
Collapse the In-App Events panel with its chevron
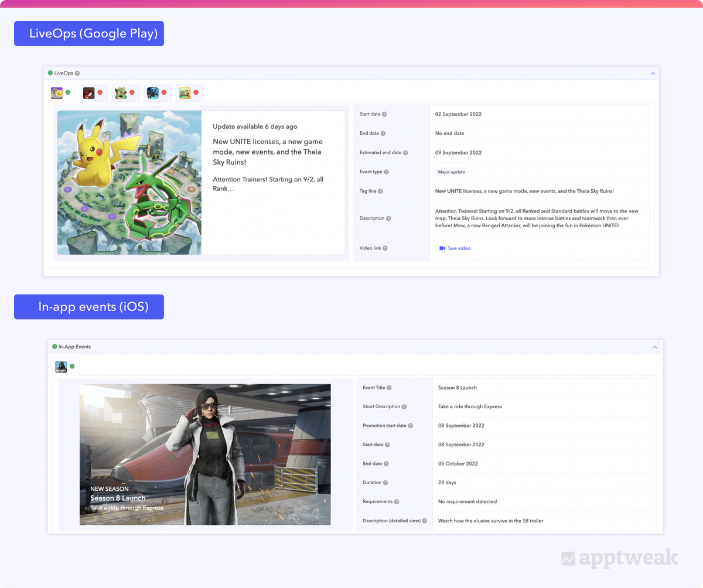pyautogui.click(x=656, y=347)
